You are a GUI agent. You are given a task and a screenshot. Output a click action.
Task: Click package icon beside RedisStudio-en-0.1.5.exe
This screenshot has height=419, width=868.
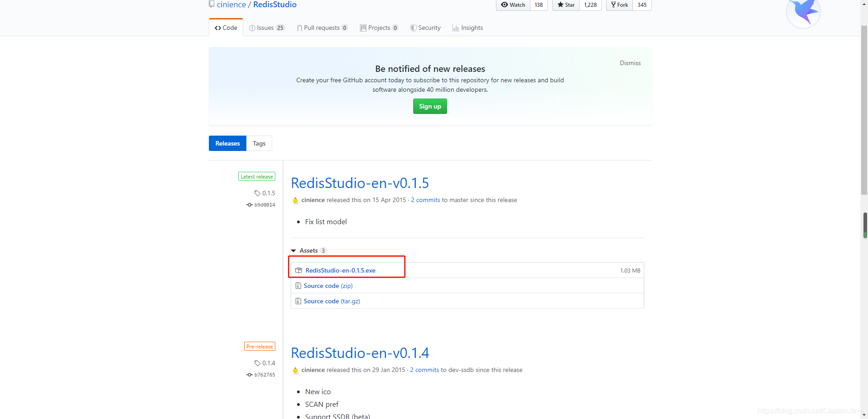(x=298, y=270)
